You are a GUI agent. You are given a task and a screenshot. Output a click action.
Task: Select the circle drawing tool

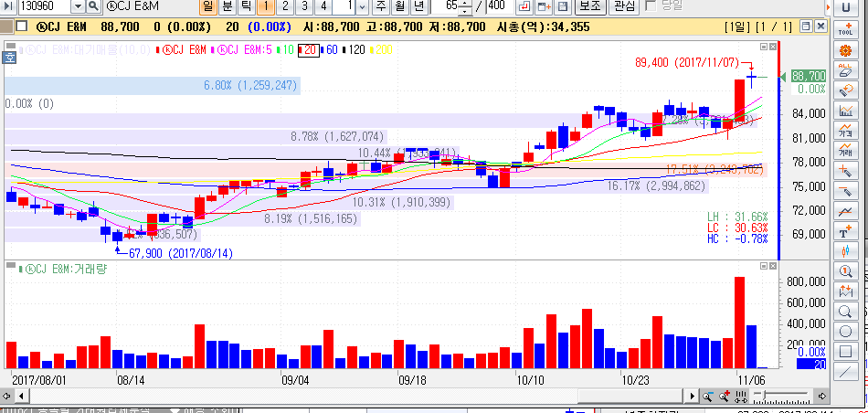click(x=846, y=332)
